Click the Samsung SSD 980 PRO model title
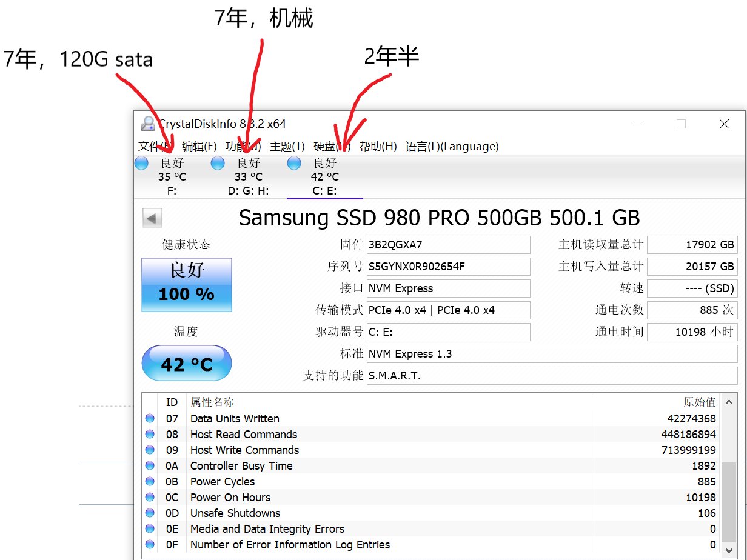Image resolution: width=747 pixels, height=560 pixels. click(x=440, y=218)
